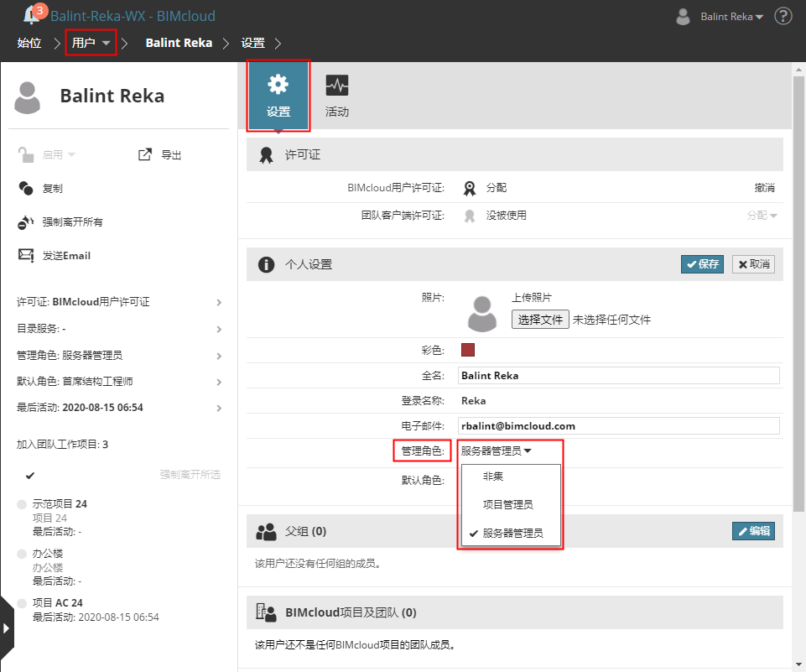The width and height of the screenshot is (806, 672).
Task: Click the 选择文件 choose file button
Action: click(540, 320)
